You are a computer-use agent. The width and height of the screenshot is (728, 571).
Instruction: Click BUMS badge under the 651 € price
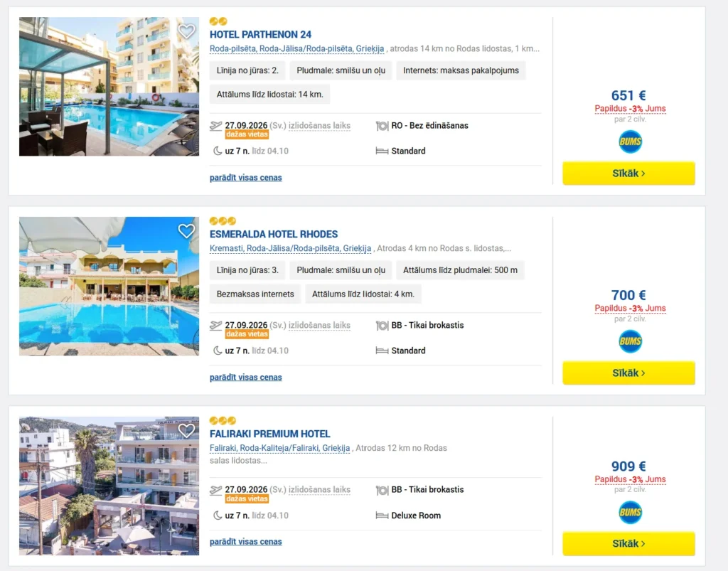click(630, 142)
